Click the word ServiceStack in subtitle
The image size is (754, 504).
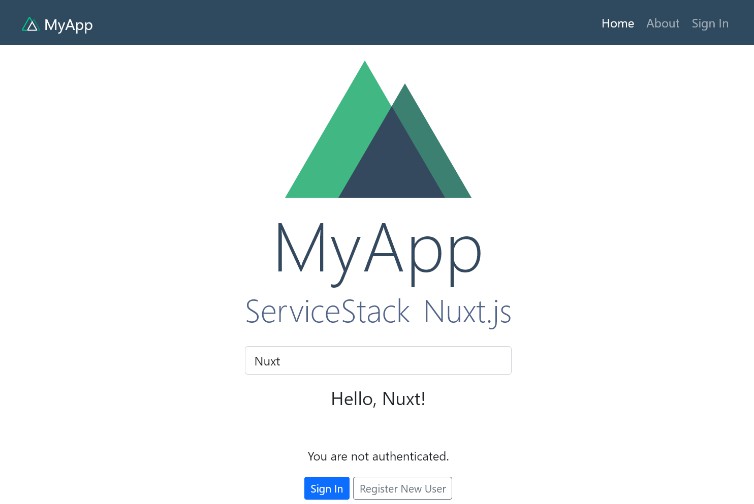(x=327, y=311)
